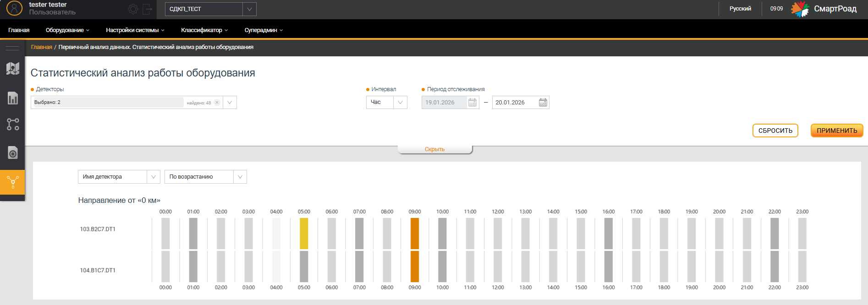Screen dimensions: 868x305
Task: Open the Интервал dropdown set to Час
Action: (400, 103)
